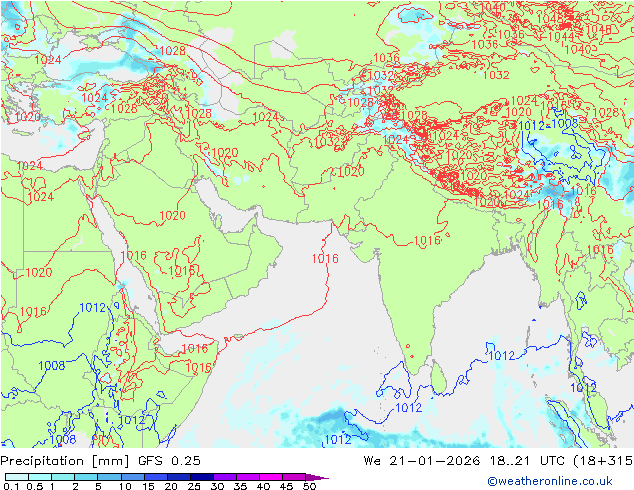
Task: Choose the dark navy 25 to 30 swatch
Action: coord(201,477)
